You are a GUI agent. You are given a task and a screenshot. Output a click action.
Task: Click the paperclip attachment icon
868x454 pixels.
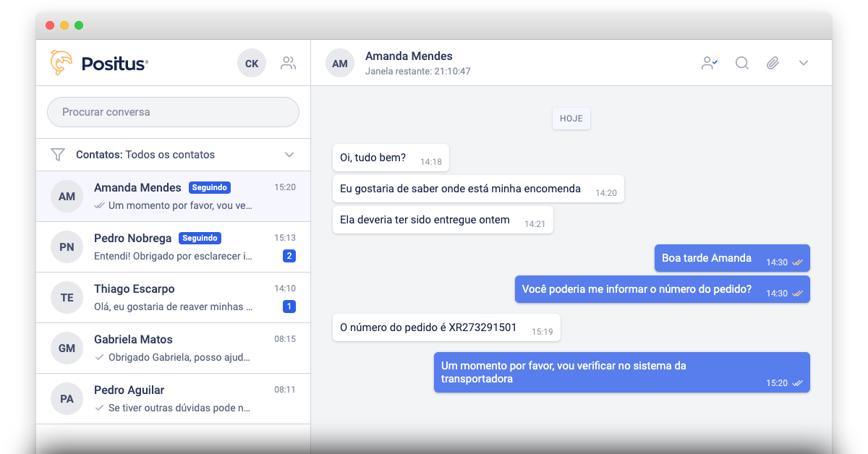point(773,63)
